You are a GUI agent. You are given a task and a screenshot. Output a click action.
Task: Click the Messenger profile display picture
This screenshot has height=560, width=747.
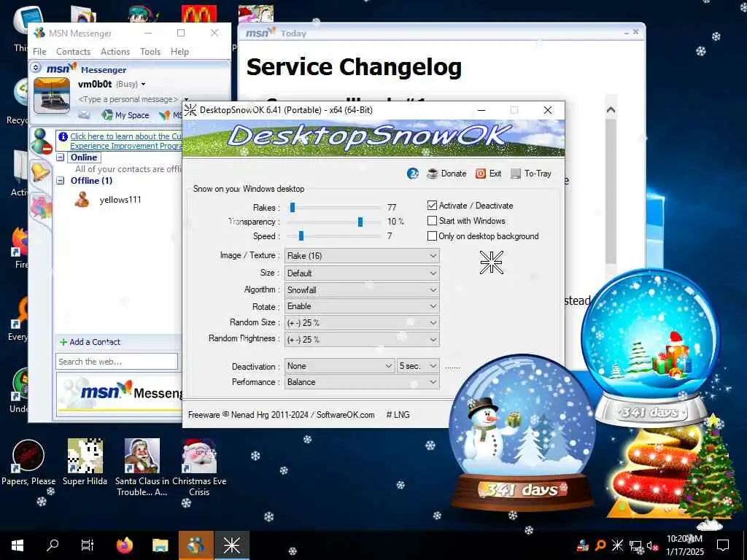(x=52, y=96)
